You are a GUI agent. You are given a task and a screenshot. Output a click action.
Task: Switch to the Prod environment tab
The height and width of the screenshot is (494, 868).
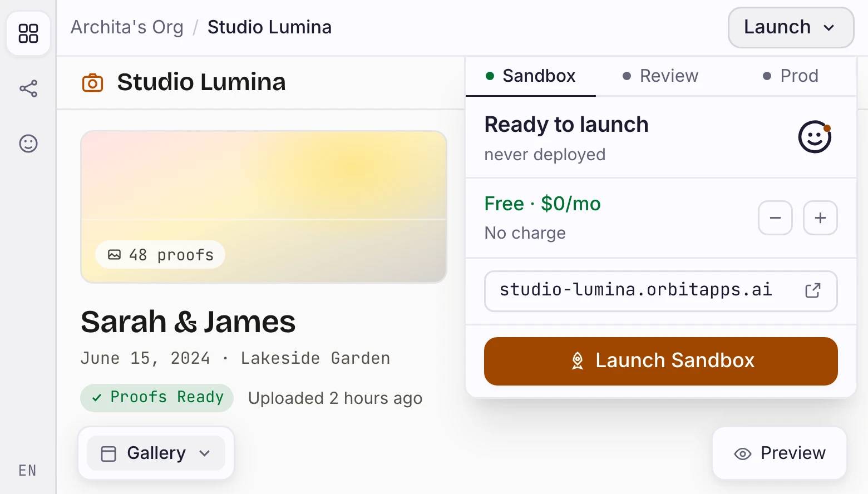[790, 76]
